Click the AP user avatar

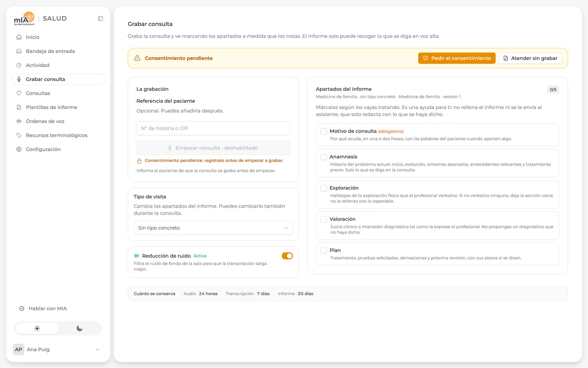[18, 350]
